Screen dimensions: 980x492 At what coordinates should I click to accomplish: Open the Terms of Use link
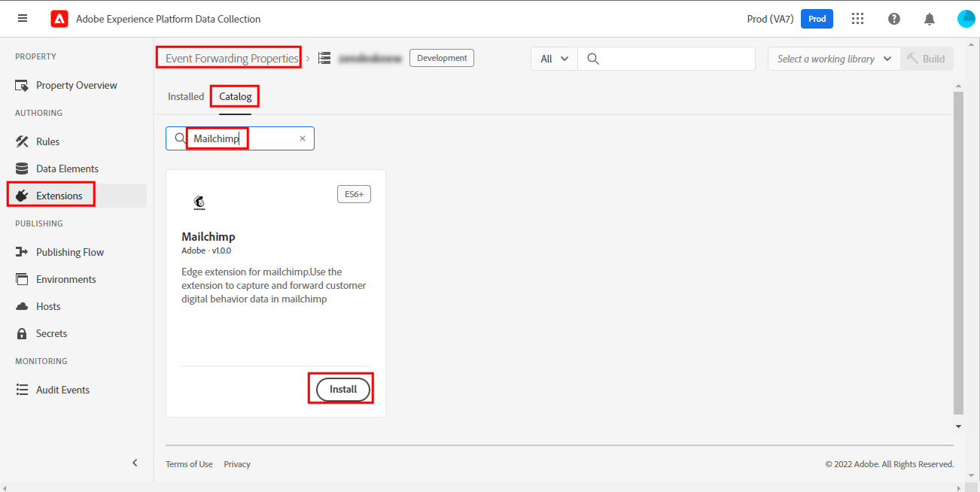(189, 464)
